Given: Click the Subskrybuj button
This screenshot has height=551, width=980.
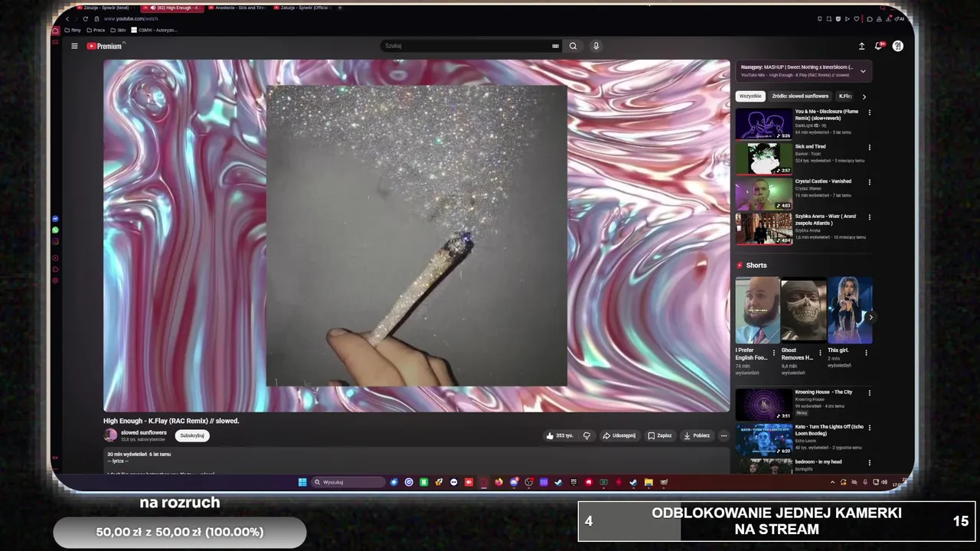Looking at the screenshot, I should 192,435.
